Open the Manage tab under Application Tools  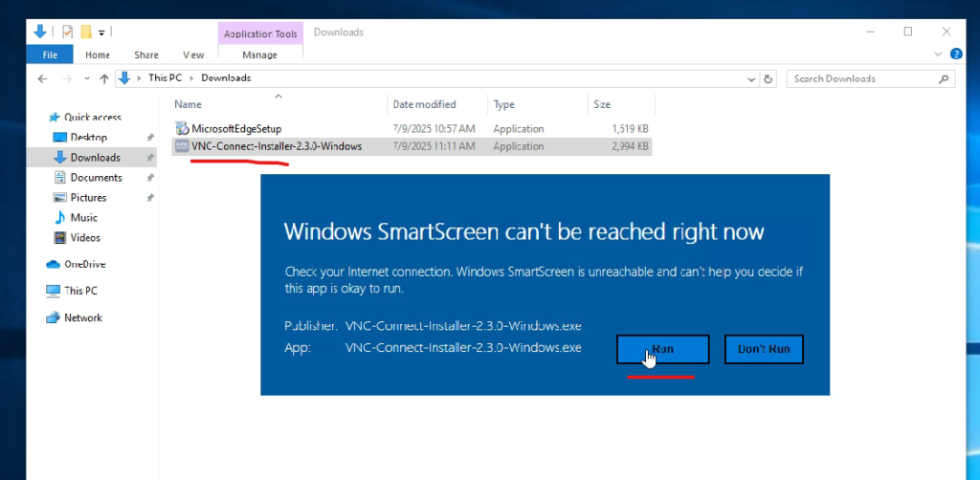260,55
